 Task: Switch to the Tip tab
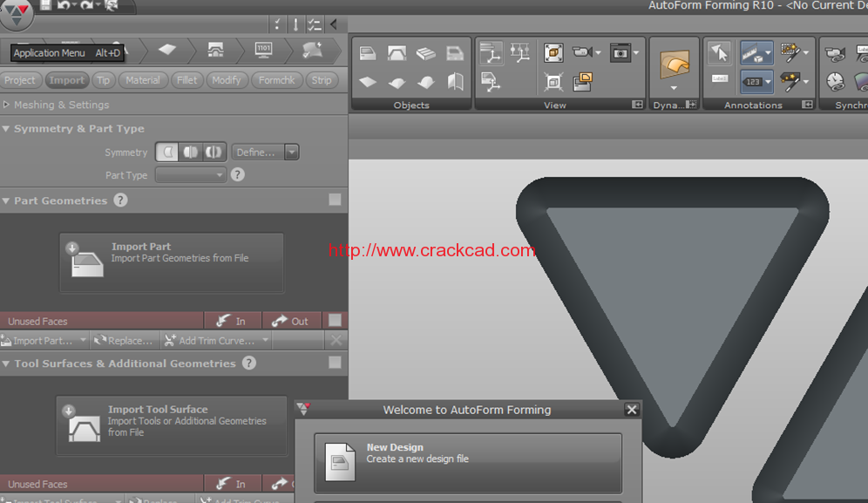point(103,80)
